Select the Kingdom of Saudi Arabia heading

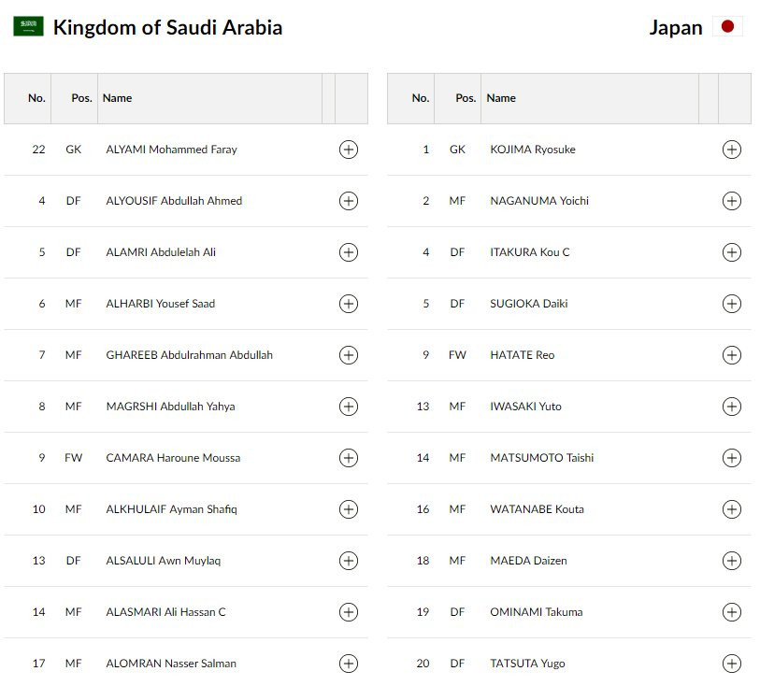pos(167,27)
